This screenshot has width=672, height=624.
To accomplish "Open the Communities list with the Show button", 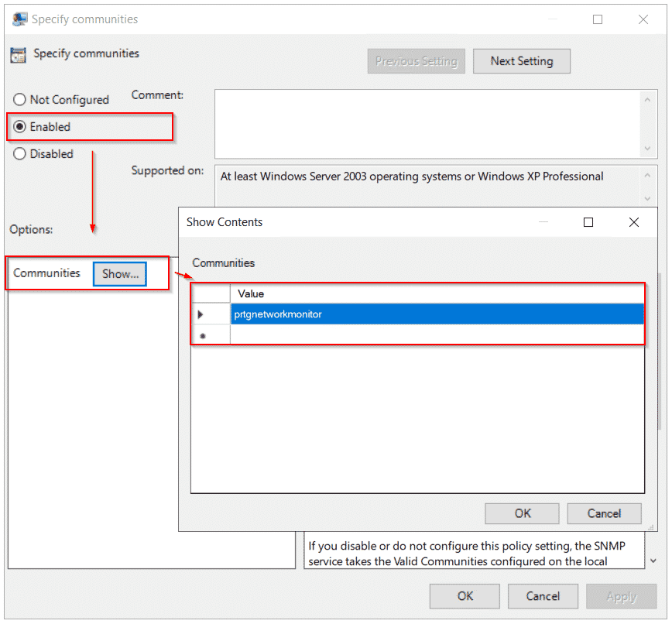I will click(x=119, y=273).
